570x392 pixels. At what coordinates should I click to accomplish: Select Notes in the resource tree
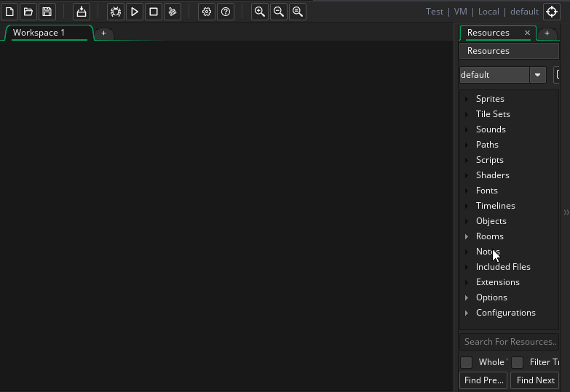tap(488, 252)
